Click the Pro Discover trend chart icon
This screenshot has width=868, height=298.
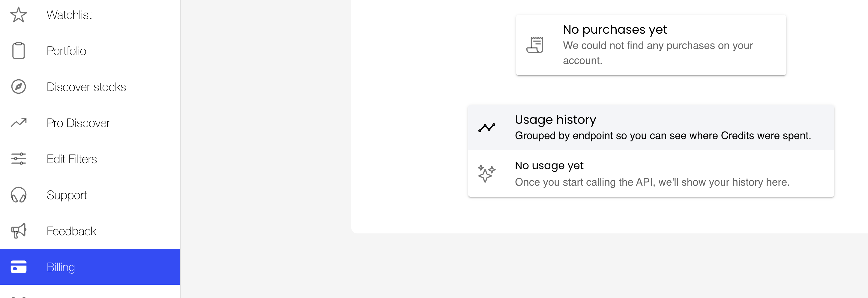(19, 123)
